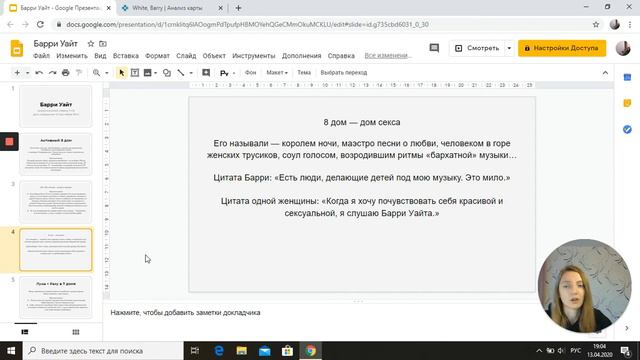Open the Keep notes side panel icon
Viewport: 640px width, 360px height.
click(627, 103)
